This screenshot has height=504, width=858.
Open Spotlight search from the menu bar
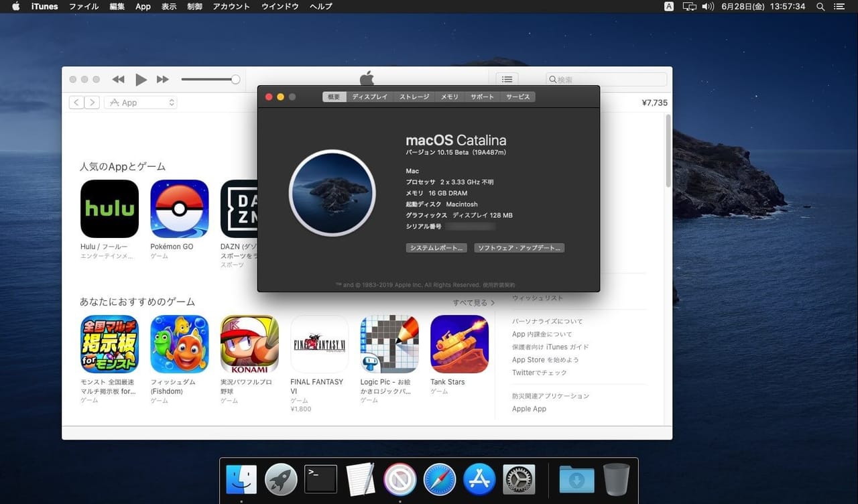click(x=820, y=6)
